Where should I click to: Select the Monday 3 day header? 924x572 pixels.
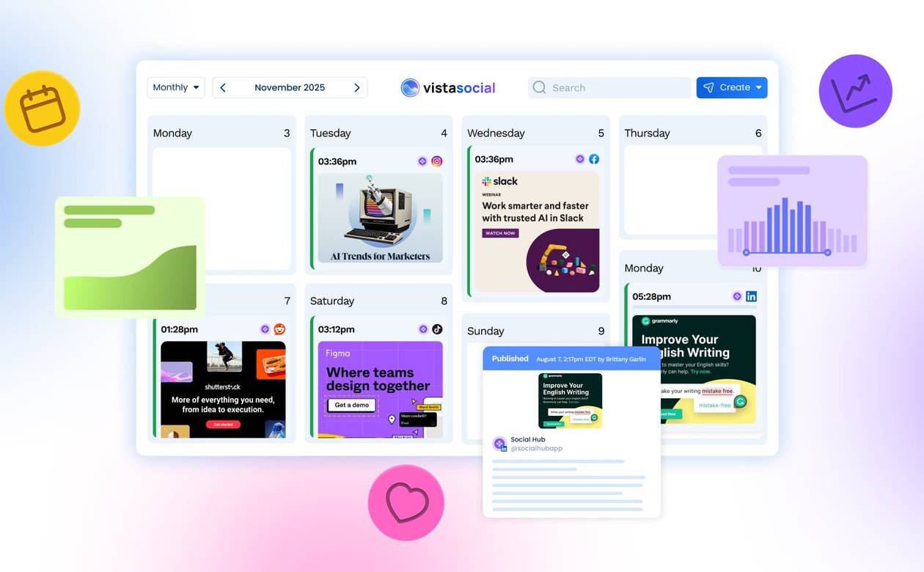[221, 133]
